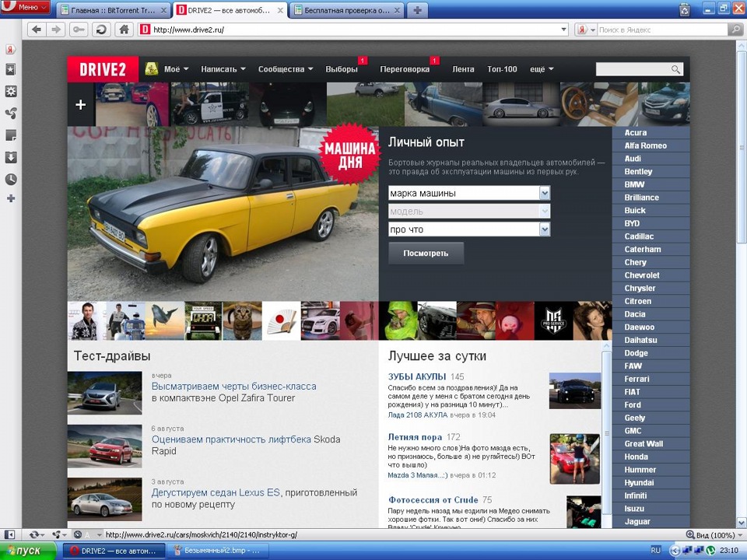Open the Написать dropdown menu
The width and height of the screenshot is (747, 560).
point(223,69)
